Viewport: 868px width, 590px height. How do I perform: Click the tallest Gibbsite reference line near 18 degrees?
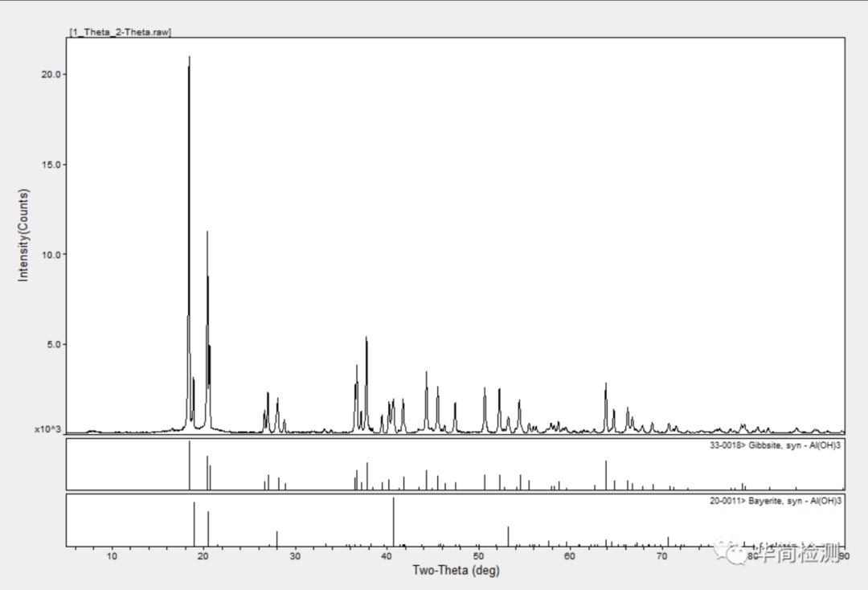pyautogui.click(x=190, y=466)
